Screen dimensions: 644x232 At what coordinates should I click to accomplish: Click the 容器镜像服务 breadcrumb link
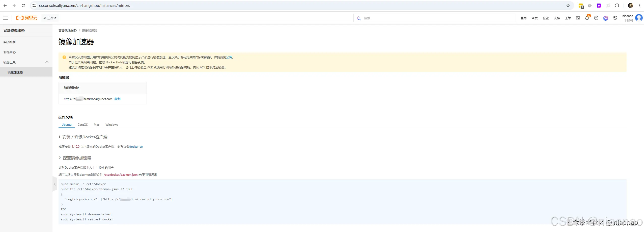(68, 31)
